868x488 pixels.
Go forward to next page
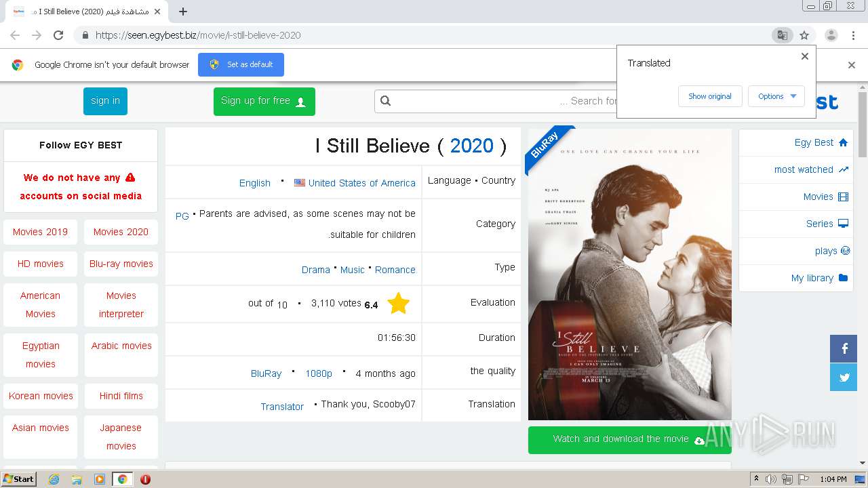[37, 35]
